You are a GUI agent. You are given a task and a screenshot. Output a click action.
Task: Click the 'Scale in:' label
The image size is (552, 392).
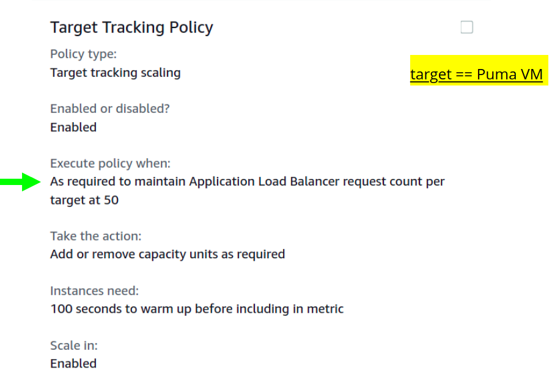(x=73, y=346)
